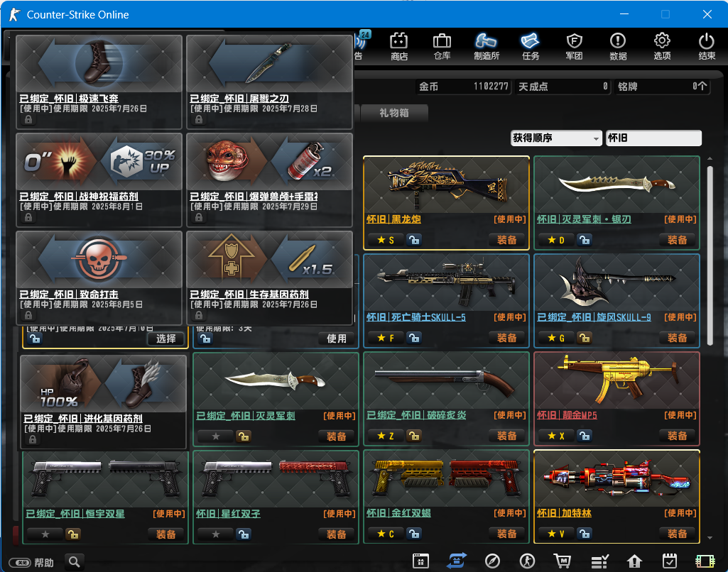Image resolution: width=728 pixels, height=572 pixels.
Task: Click 装备 on the 金红双蝎 card
Action: click(506, 534)
